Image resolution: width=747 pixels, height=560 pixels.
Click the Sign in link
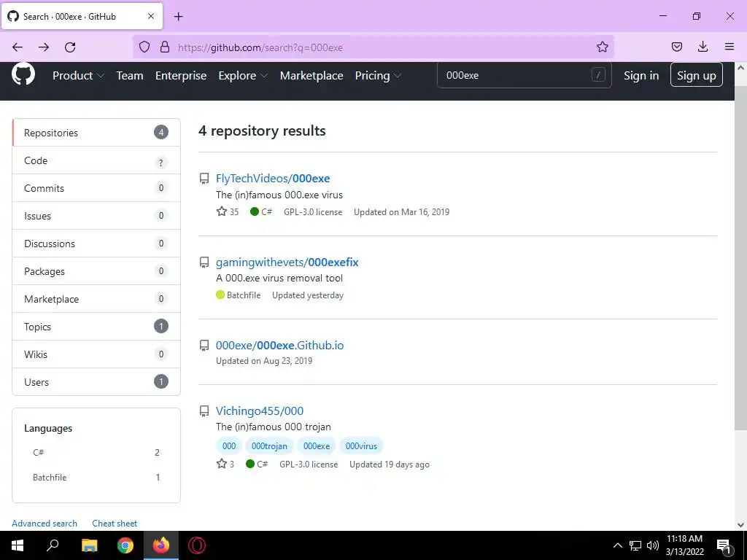[x=641, y=75]
